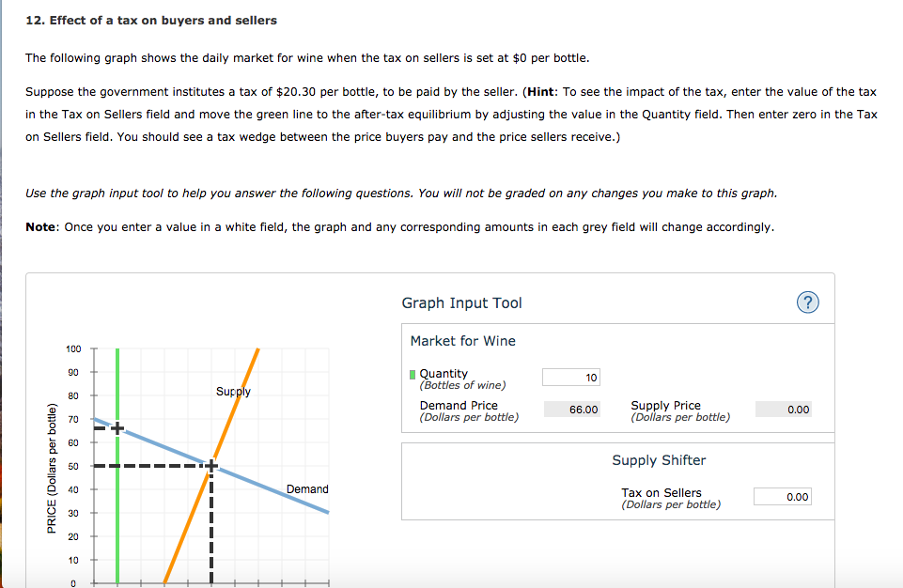
Task: Click the Supply label on the graph
Action: [x=234, y=392]
